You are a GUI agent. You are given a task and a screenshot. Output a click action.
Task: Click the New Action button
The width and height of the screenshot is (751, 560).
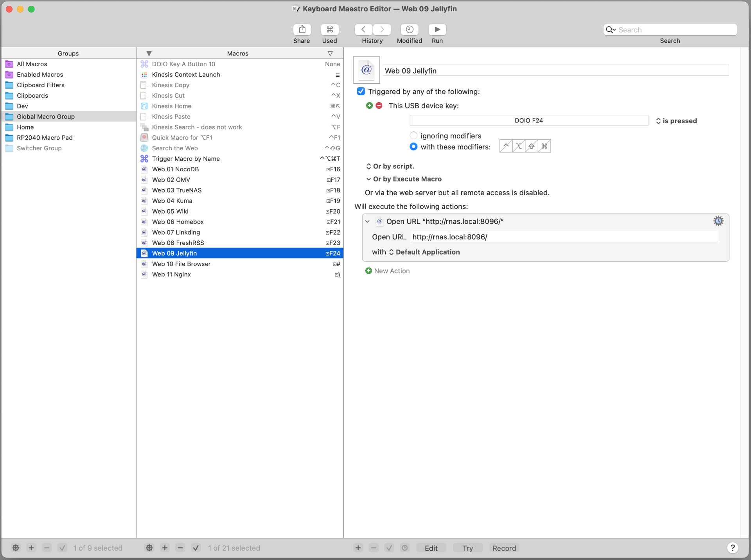(x=387, y=271)
